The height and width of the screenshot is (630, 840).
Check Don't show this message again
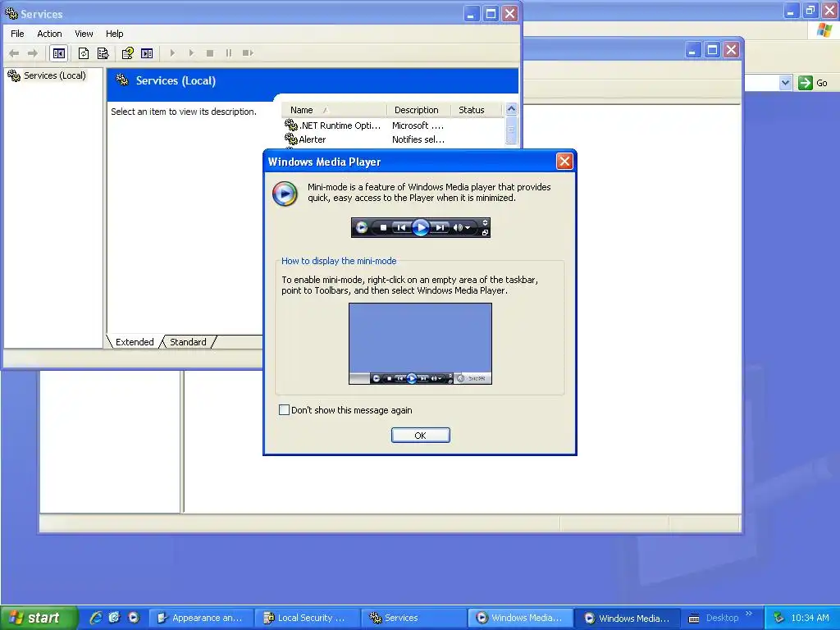pos(284,410)
